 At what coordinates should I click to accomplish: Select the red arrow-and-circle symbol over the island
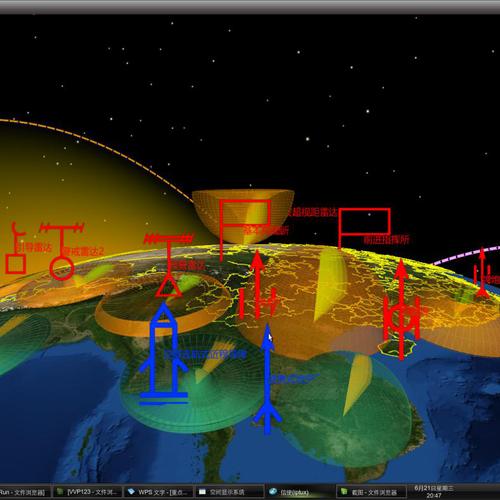point(401,310)
